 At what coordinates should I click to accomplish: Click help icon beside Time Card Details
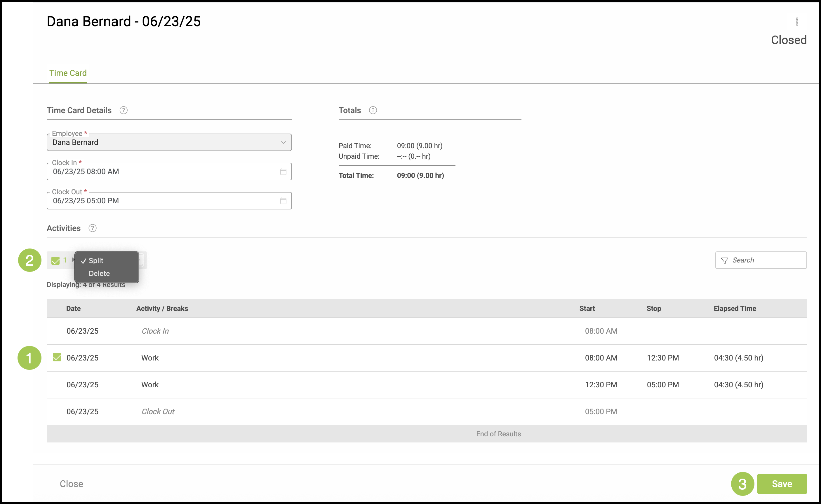(124, 110)
